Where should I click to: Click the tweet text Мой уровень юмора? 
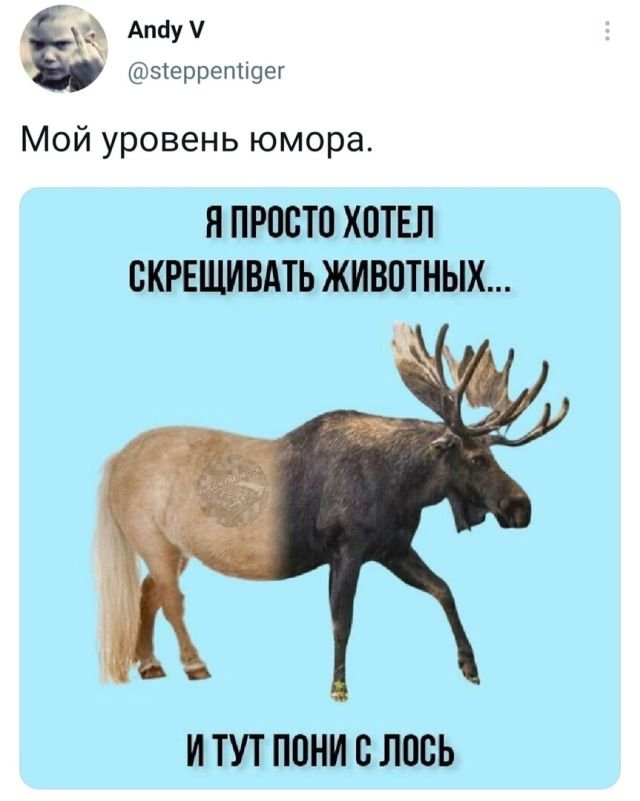point(194,141)
